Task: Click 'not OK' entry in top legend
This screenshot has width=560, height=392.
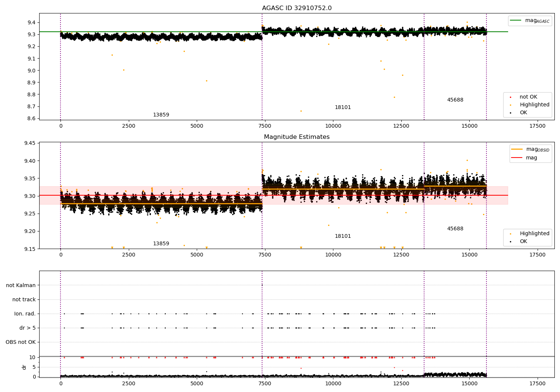Action: [528, 97]
